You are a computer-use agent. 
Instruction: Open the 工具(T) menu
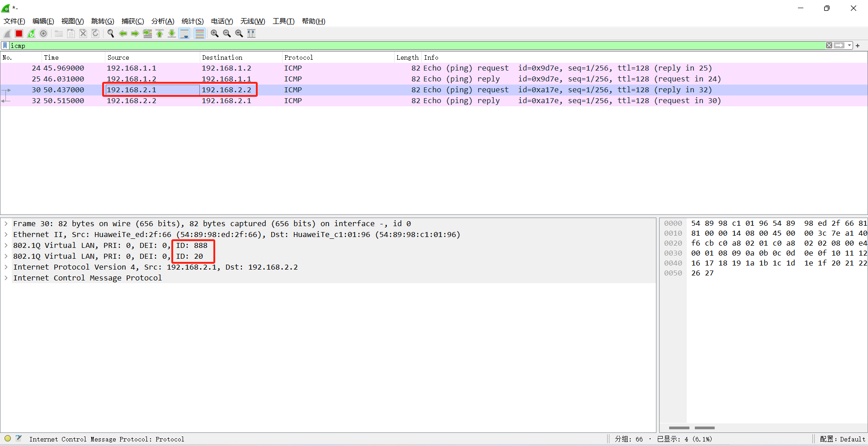click(x=283, y=21)
